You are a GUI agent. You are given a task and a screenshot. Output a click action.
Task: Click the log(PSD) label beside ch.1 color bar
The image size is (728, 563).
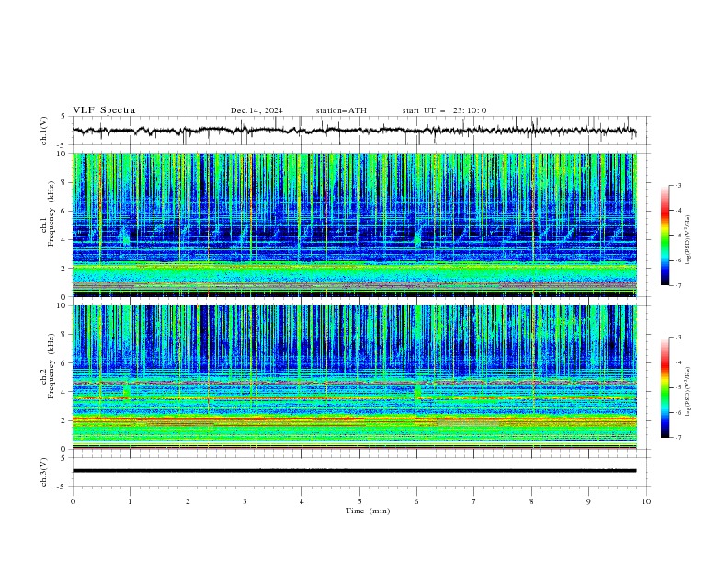click(688, 240)
